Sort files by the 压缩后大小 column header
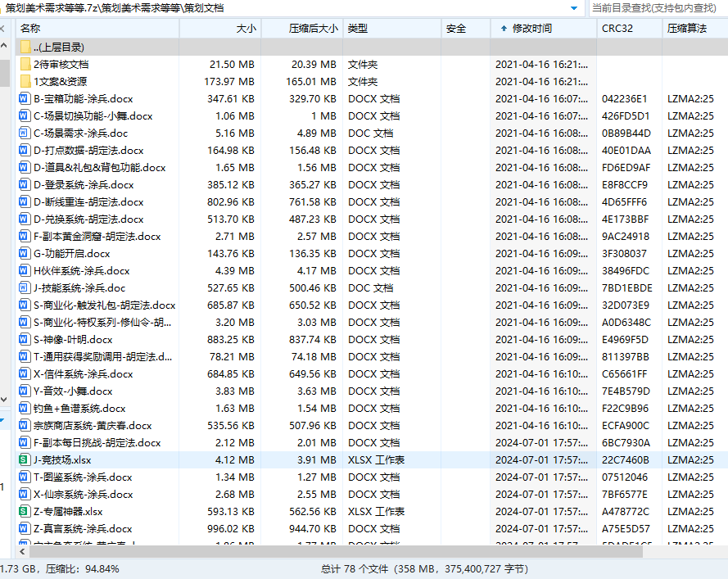This screenshot has height=579, width=728. point(313,29)
